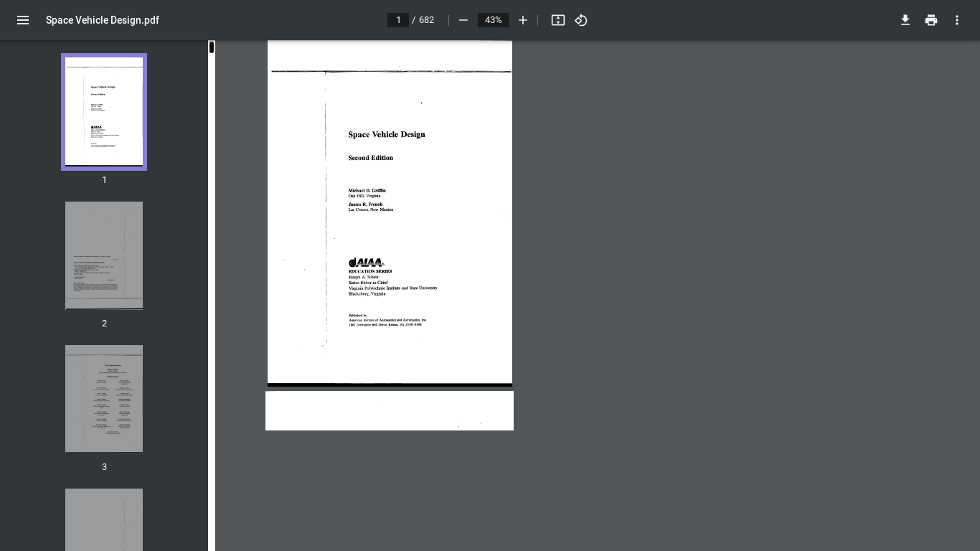The width and height of the screenshot is (980, 551).
Task: Select page 3 thumbnail
Action: tap(104, 399)
